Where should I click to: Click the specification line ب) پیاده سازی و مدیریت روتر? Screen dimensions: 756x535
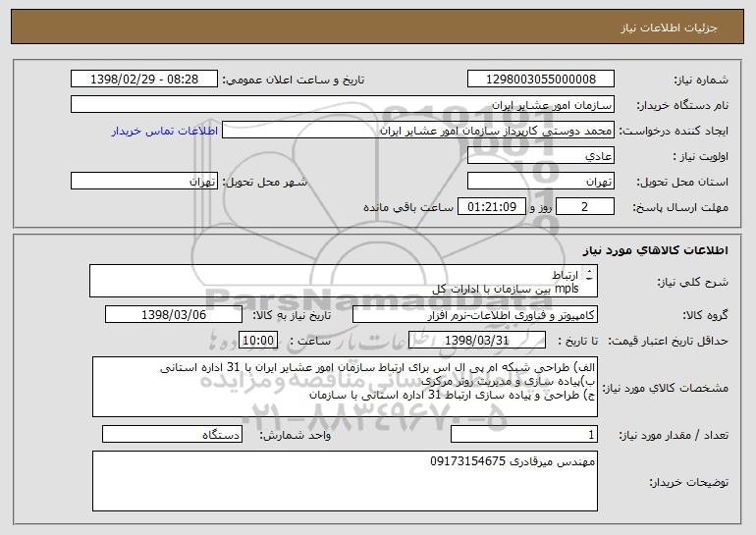click(509, 381)
